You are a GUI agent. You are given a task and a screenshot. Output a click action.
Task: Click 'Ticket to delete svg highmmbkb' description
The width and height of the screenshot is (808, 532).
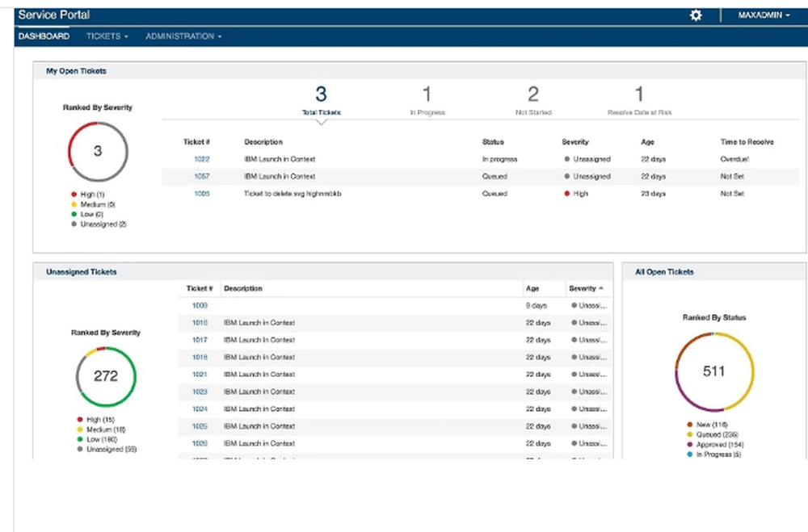292,194
